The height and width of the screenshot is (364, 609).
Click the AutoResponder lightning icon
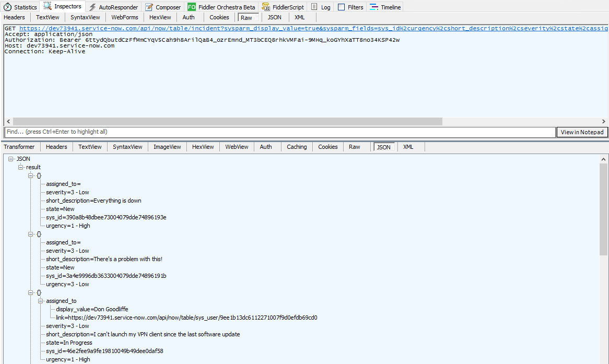point(92,7)
